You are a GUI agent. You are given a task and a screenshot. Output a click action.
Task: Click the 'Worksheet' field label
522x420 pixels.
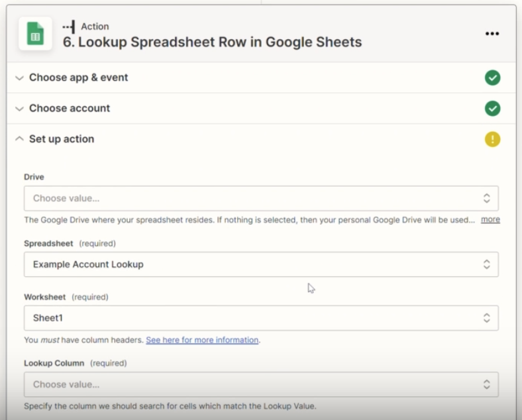click(x=45, y=297)
